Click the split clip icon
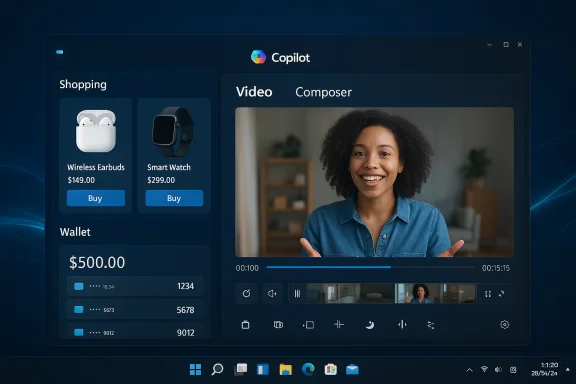This screenshot has height=384, width=576. coord(339,324)
